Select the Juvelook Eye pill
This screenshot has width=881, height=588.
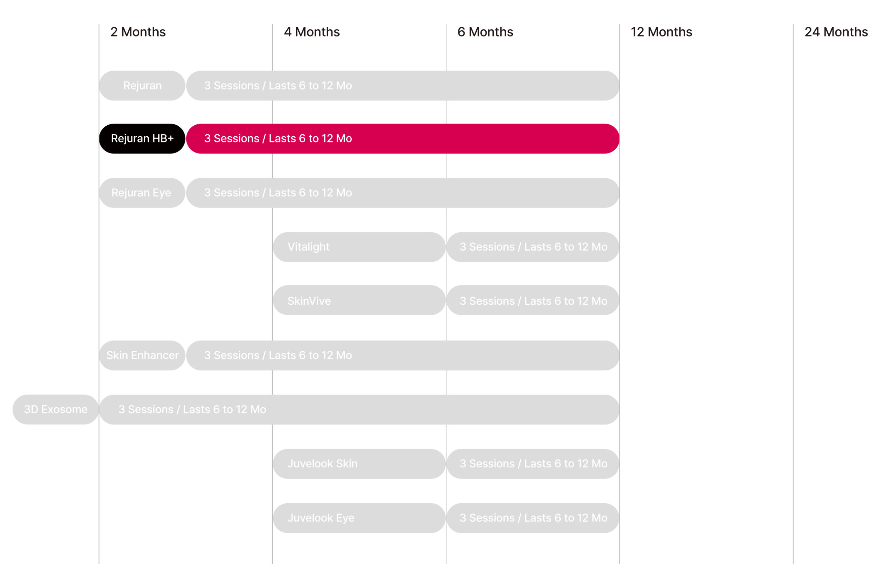359,518
